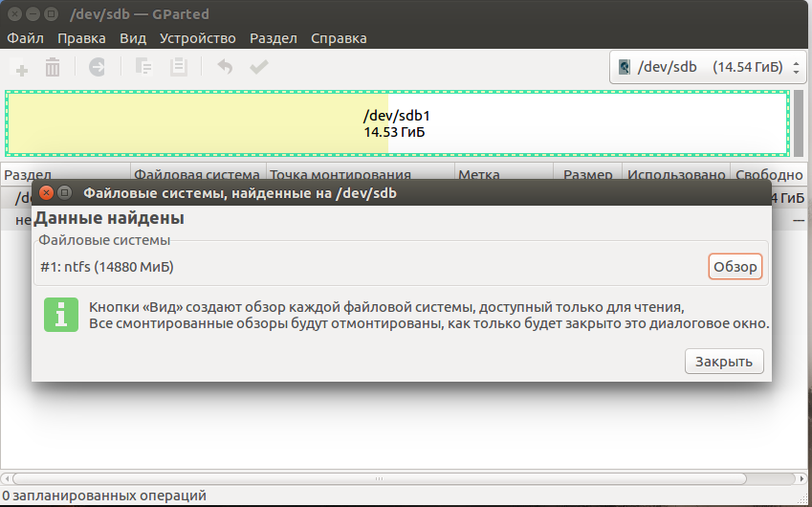This screenshot has height=507, width=812.
Task: Maximize the GParted main window
Action: (51, 14)
